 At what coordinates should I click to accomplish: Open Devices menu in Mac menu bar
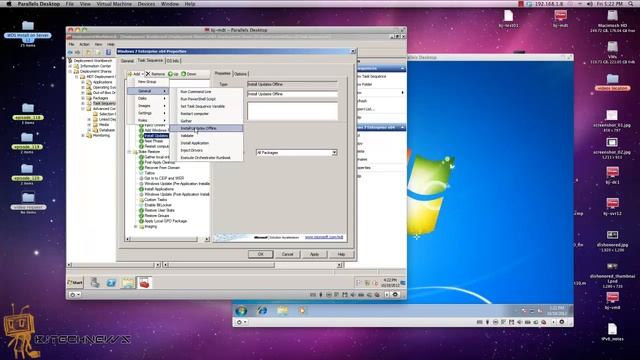click(146, 4)
